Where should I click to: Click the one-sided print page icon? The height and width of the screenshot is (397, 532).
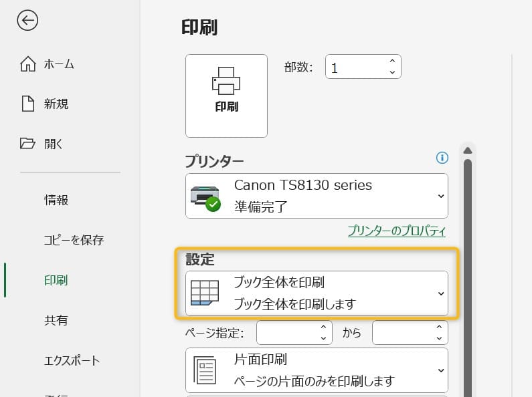point(205,370)
